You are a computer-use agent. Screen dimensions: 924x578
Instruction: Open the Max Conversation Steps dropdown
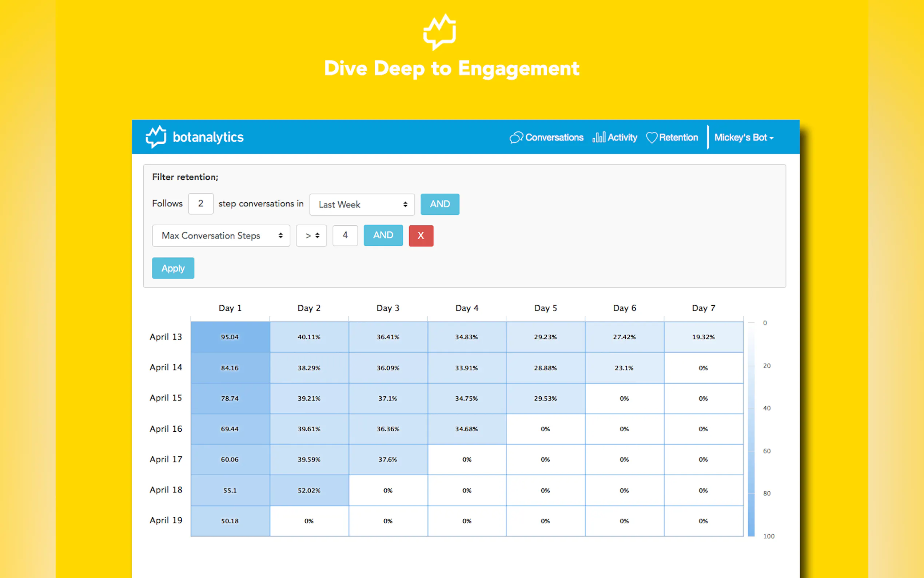(221, 235)
